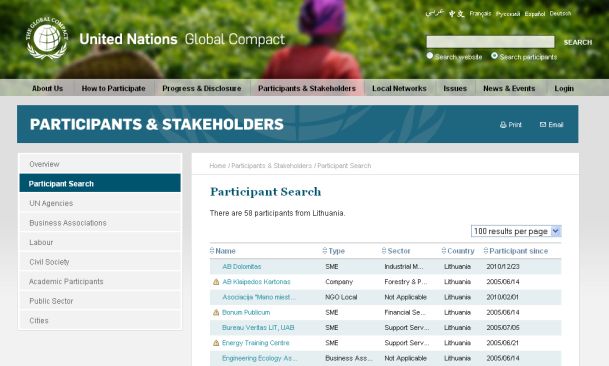The image size is (609, 366).
Task: Open the Bureau Veritas LIT, UAB link
Action: (x=258, y=328)
